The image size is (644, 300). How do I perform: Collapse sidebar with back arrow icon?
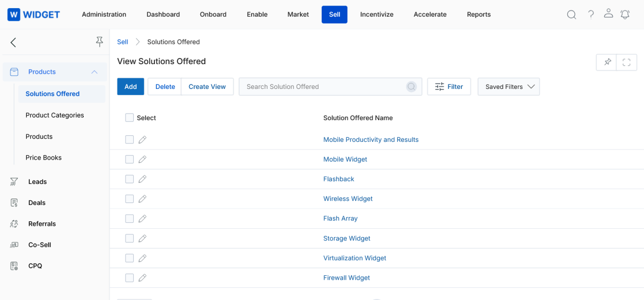pos(13,42)
